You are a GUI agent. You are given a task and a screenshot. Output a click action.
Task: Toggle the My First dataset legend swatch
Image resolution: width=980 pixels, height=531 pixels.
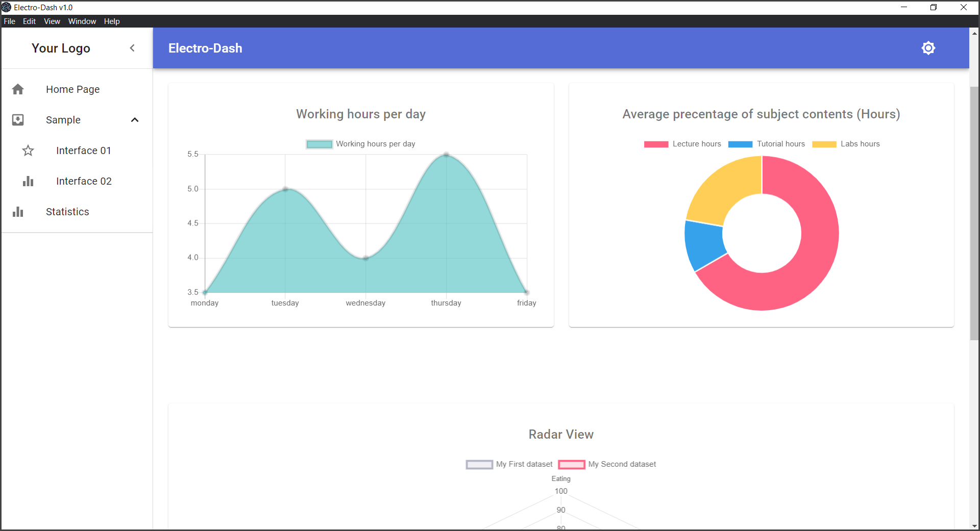[x=479, y=464]
